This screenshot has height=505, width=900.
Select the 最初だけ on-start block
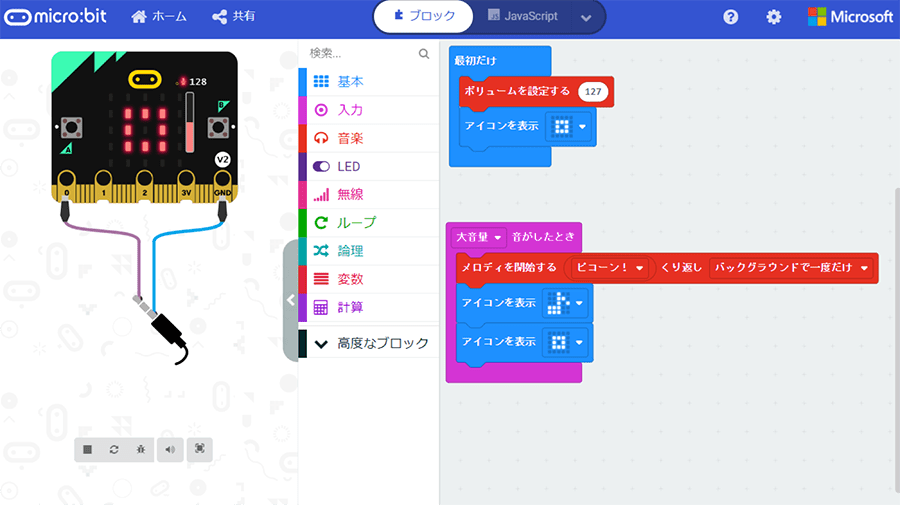click(x=475, y=60)
